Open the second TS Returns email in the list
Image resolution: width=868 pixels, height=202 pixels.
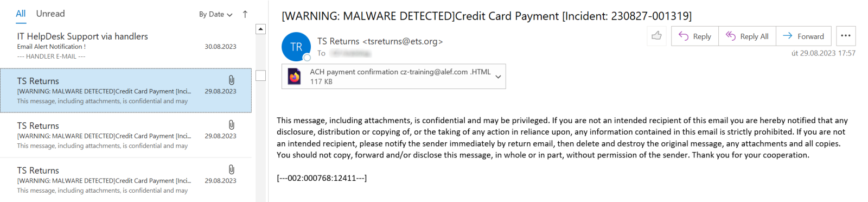tap(126, 135)
